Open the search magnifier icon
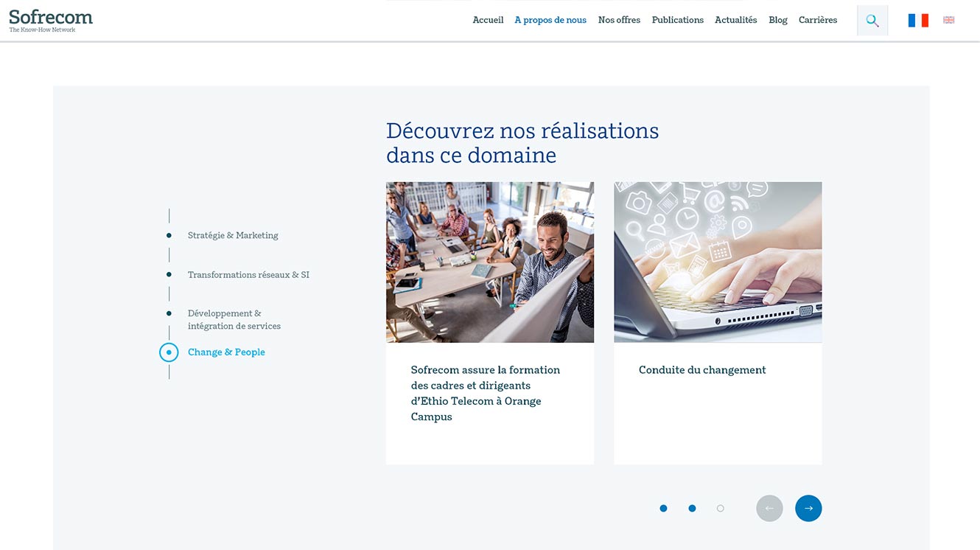The image size is (980, 550). [872, 21]
